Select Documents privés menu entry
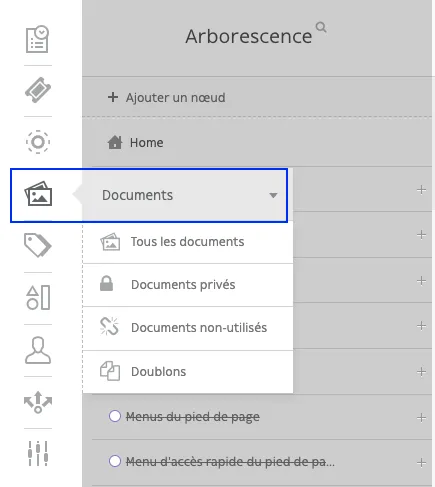435x487 pixels. 188,285
